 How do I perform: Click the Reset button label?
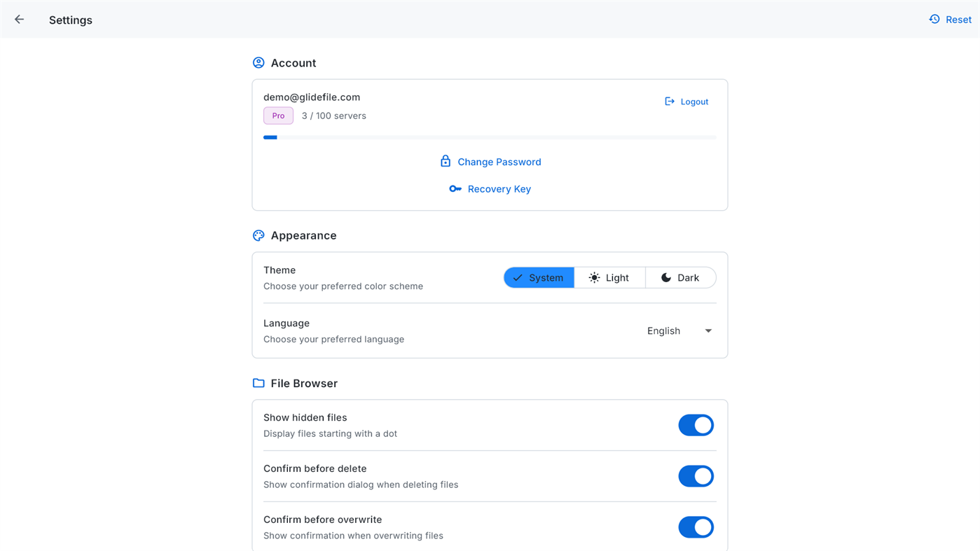(958, 20)
